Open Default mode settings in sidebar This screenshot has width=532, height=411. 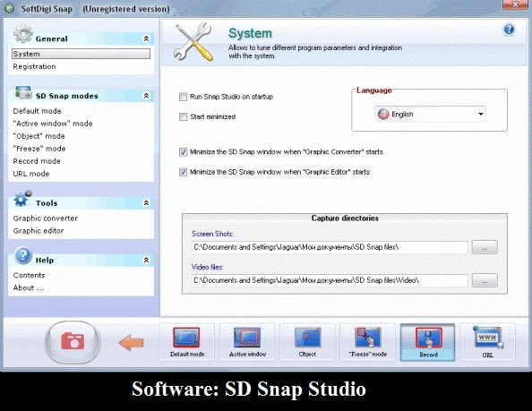[37, 111]
